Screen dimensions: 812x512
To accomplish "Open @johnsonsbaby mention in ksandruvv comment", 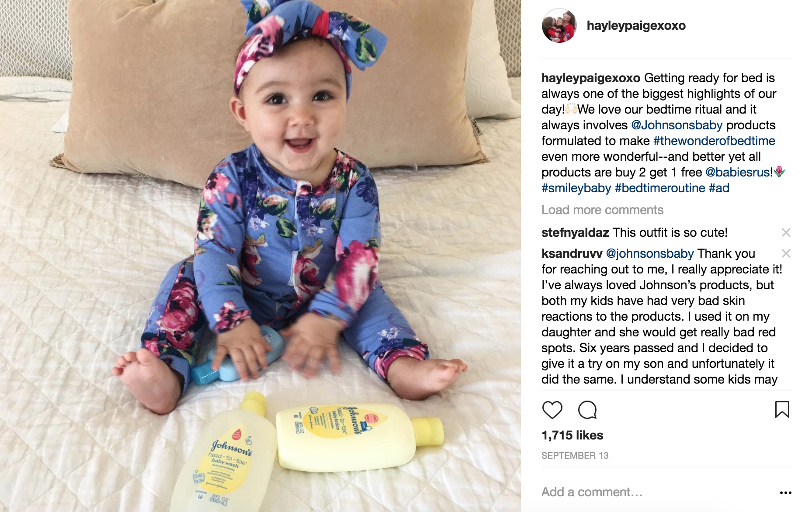I will point(650,253).
